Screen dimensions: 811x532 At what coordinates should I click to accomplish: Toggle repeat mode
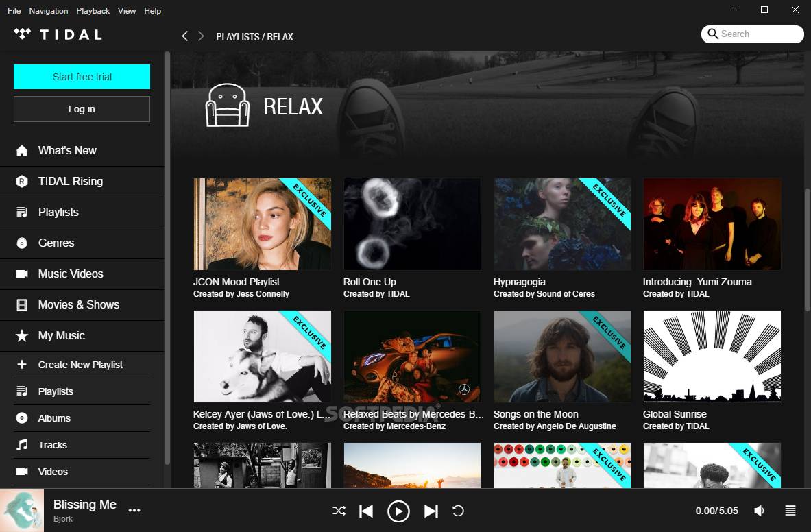click(458, 511)
